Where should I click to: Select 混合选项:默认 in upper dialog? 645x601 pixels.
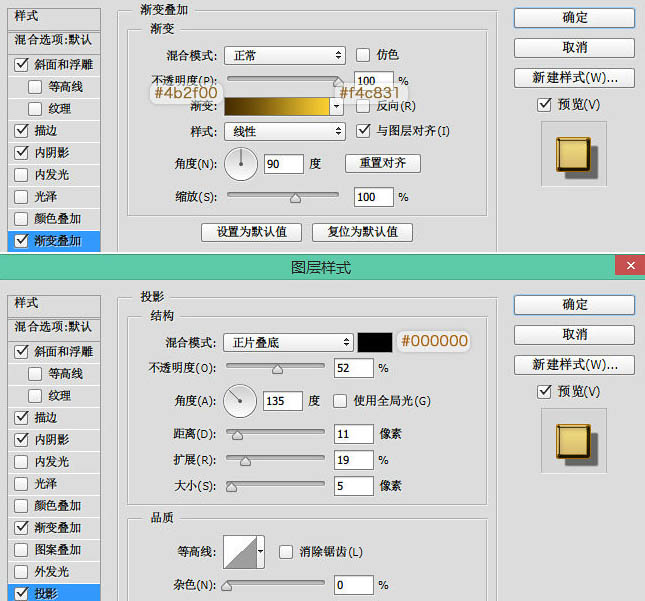[x=54, y=40]
